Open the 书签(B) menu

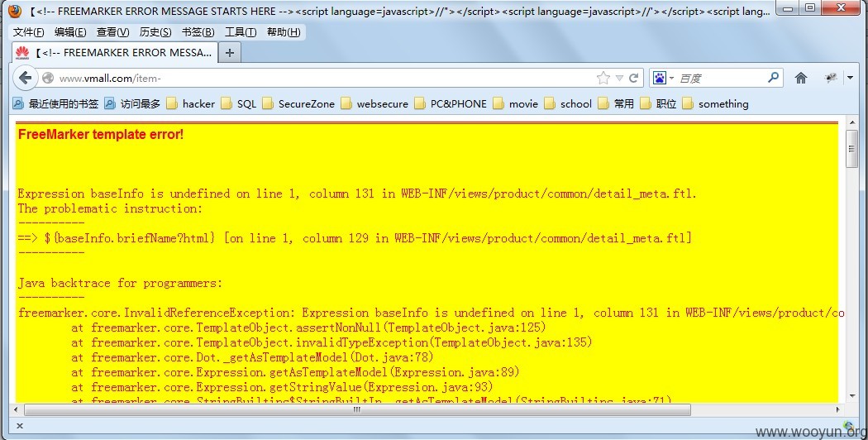pyautogui.click(x=198, y=32)
